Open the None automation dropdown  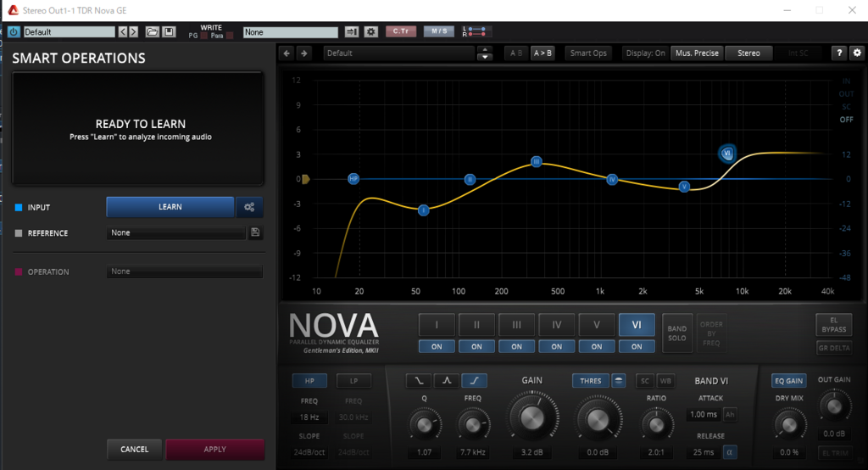[x=291, y=32]
